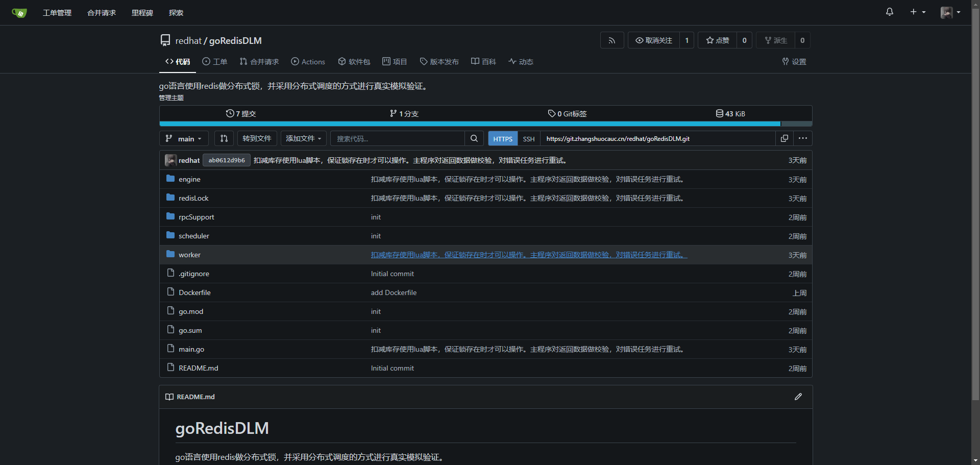The height and width of the screenshot is (465, 980).
Task: Open the main.go file
Action: [x=191, y=349]
